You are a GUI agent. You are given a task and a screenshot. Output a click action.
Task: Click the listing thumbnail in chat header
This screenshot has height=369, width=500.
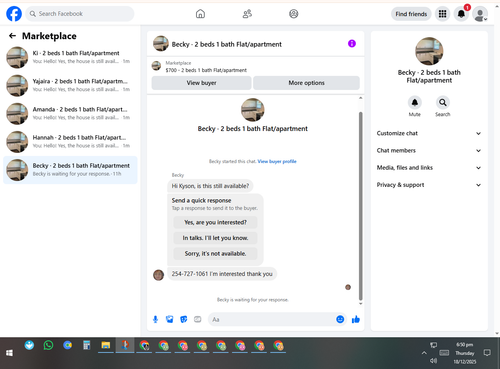[x=161, y=44]
